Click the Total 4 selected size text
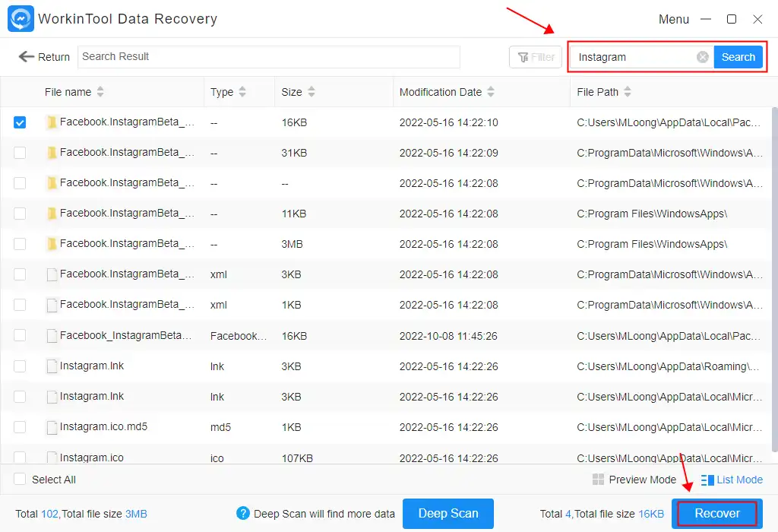This screenshot has height=532, width=778. [x=602, y=514]
